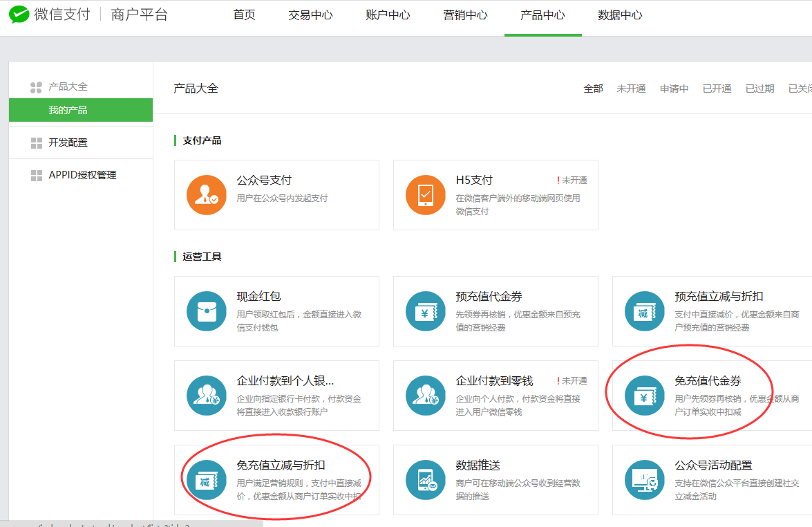Click the 免充值代金券 coupon icon
The image size is (812, 527).
(645, 396)
